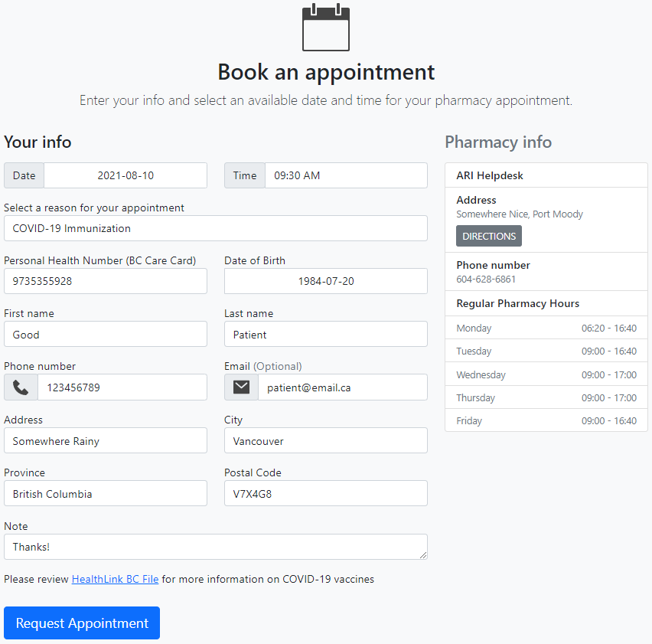The image size is (652, 644).
Task: Click the Note textarea containing Thanks!
Action: point(215,547)
